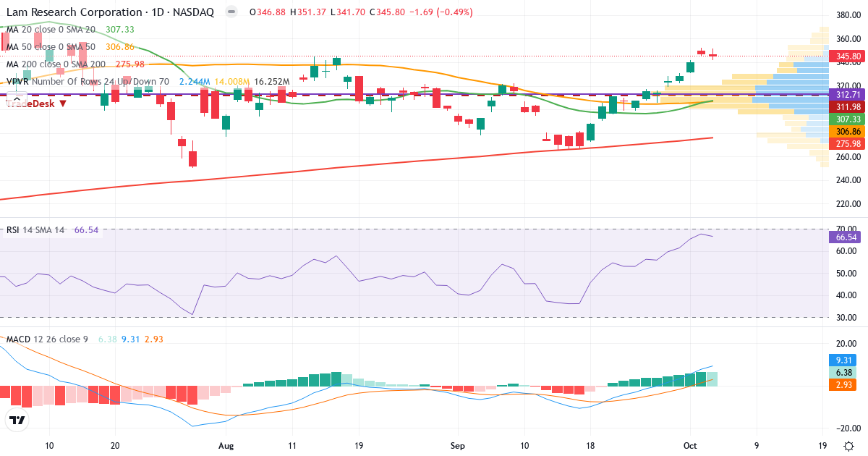Click the TradingView logo
868x456 pixels.
coord(17,419)
